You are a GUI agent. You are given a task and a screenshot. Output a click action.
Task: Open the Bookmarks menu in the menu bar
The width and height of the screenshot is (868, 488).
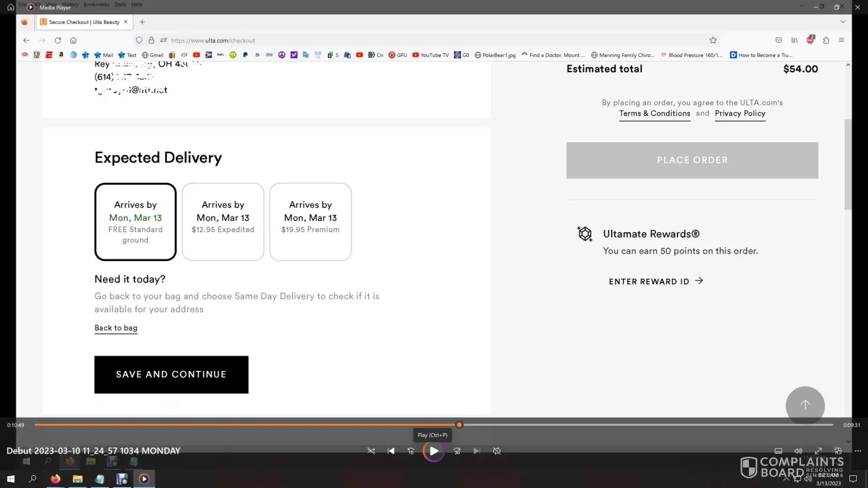click(x=96, y=4)
